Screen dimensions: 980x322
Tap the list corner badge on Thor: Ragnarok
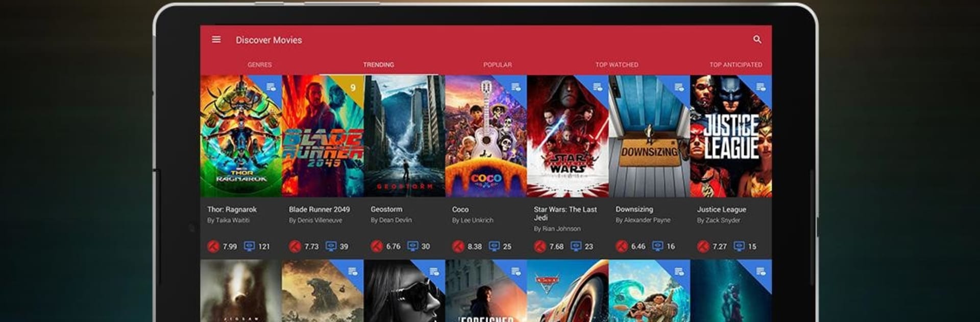271,87
